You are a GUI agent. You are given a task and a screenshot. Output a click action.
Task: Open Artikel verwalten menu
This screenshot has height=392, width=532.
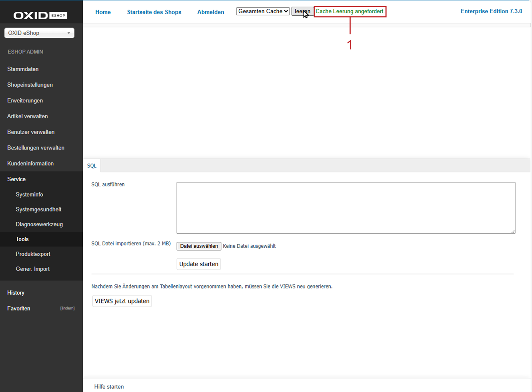click(x=28, y=116)
